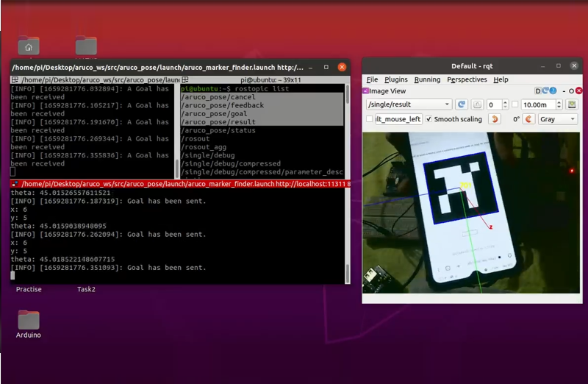The image size is (588, 384).
Task: Open the unlabeled folder next to Home
Action: (86, 46)
